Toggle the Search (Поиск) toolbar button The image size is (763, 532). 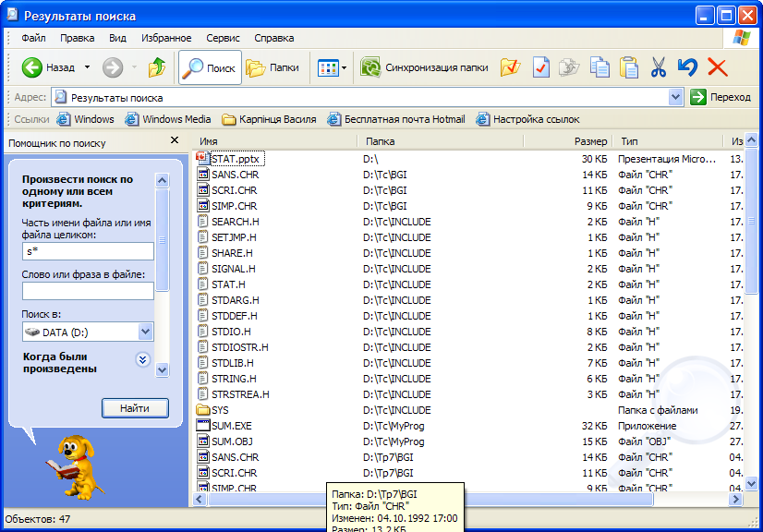point(210,67)
